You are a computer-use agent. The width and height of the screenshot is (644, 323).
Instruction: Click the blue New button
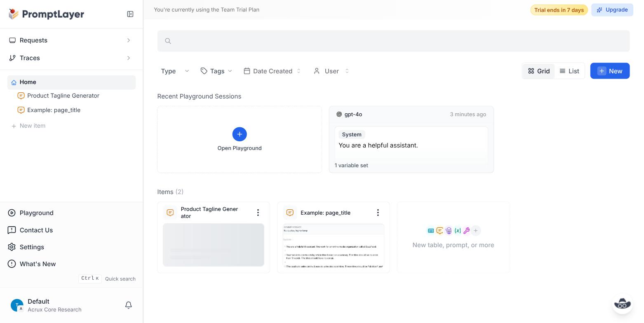[610, 71]
